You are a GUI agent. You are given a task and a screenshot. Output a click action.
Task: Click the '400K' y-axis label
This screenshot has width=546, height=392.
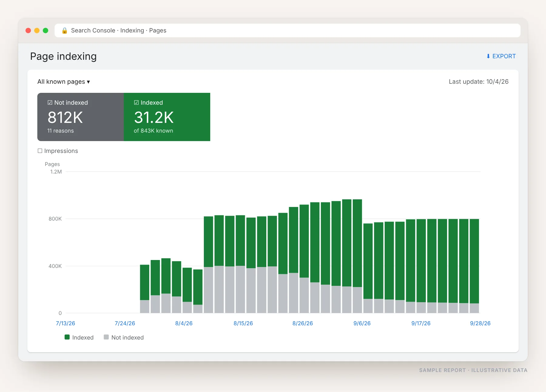click(x=55, y=266)
